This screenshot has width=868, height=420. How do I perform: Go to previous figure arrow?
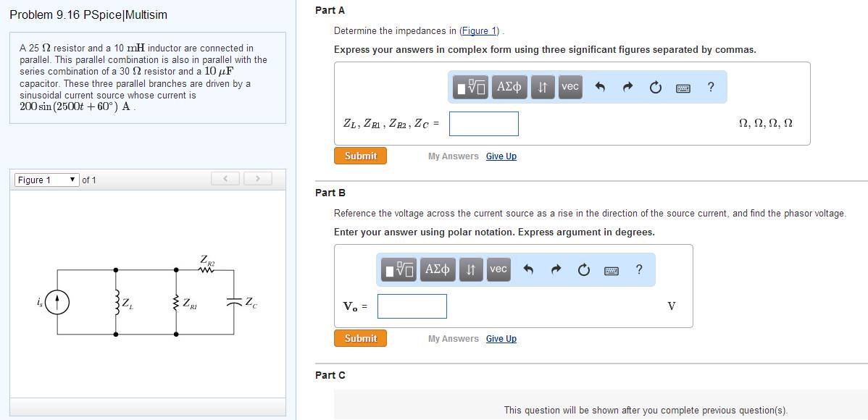click(x=225, y=178)
